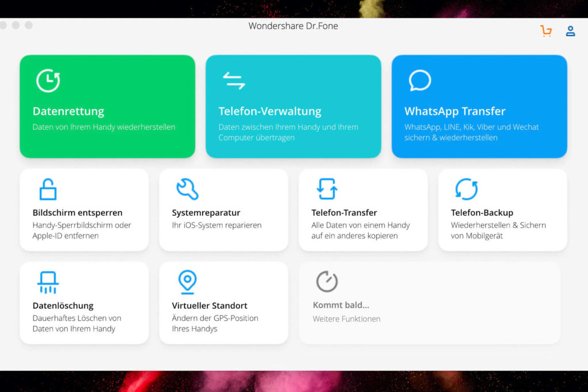Click "Handy-Sperrbildschirm oder Apple-ID entfernen" text
The width and height of the screenshot is (588, 392).
click(82, 231)
